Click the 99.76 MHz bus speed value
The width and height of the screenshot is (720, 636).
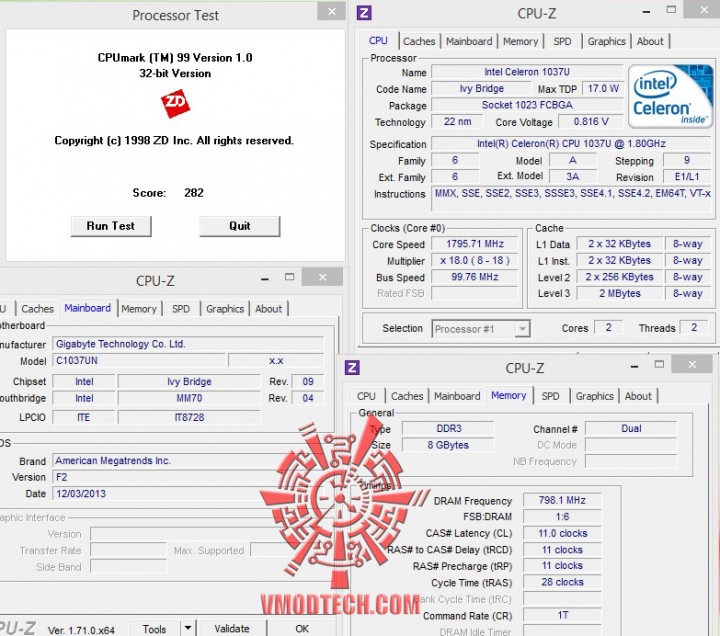coord(475,277)
